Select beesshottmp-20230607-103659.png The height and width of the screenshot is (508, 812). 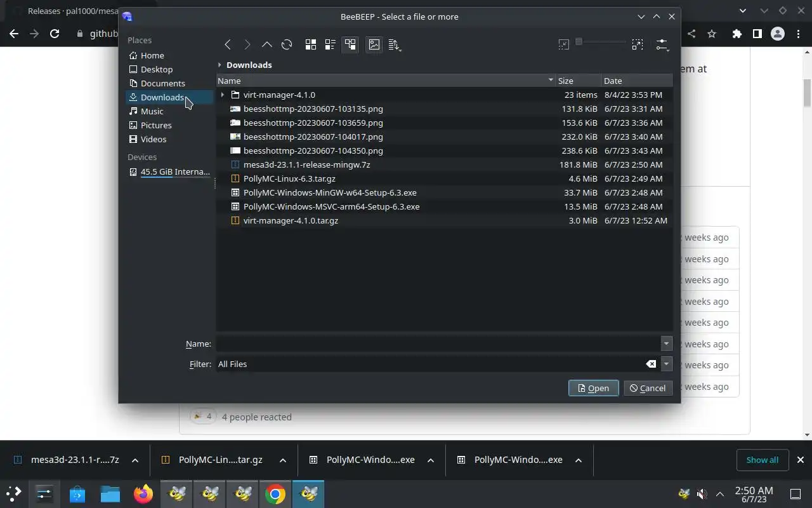pyautogui.click(x=444, y=123)
